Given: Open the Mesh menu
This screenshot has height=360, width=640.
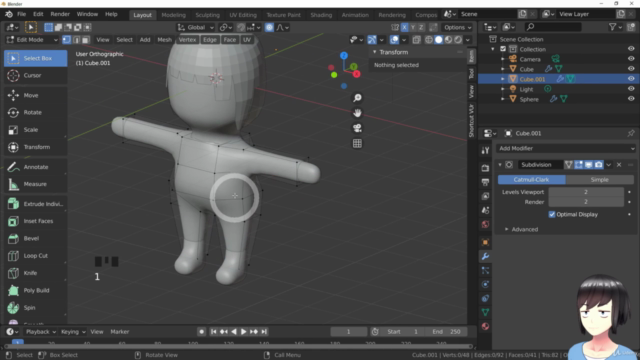Looking at the screenshot, I should (164, 40).
